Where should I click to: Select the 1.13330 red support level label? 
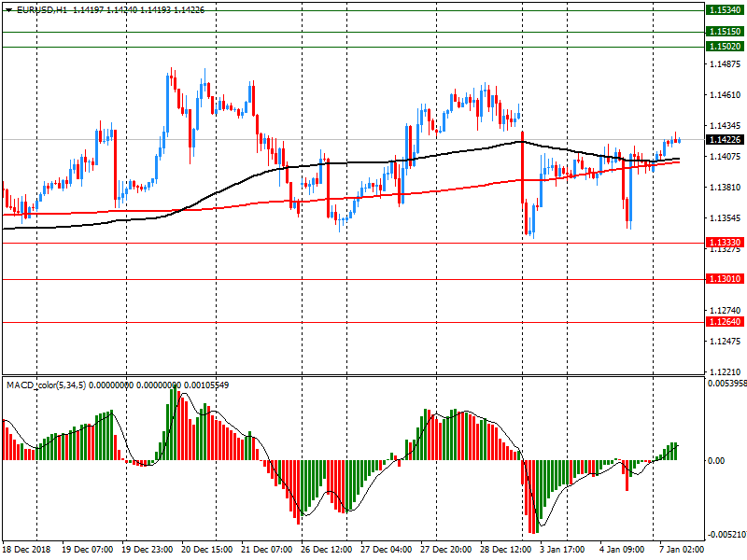pos(725,243)
